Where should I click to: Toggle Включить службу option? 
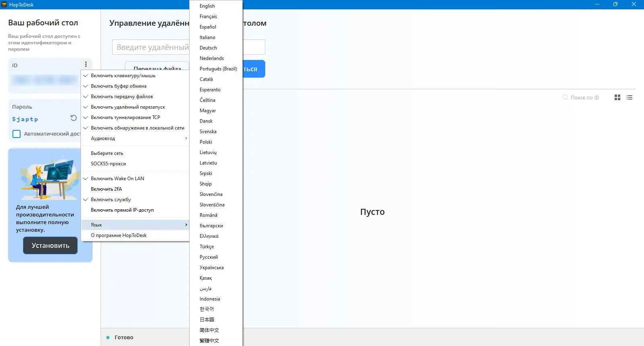pos(135,200)
